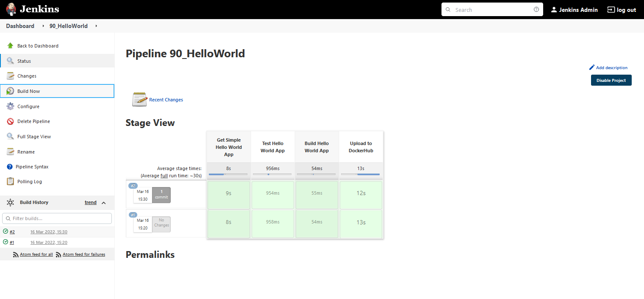Click the Pipeline Syntax help icon
Screen dimensions: 644x299
[x=10, y=167]
